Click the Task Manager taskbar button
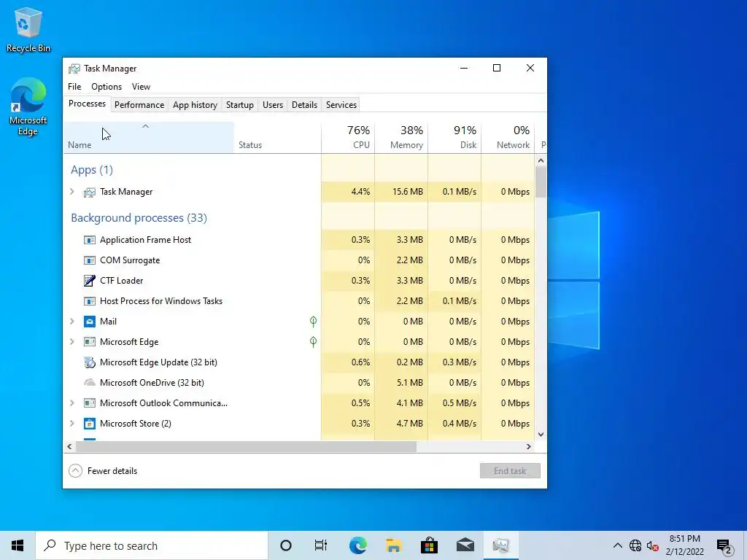Viewport: 747px width, 560px height. point(500,545)
